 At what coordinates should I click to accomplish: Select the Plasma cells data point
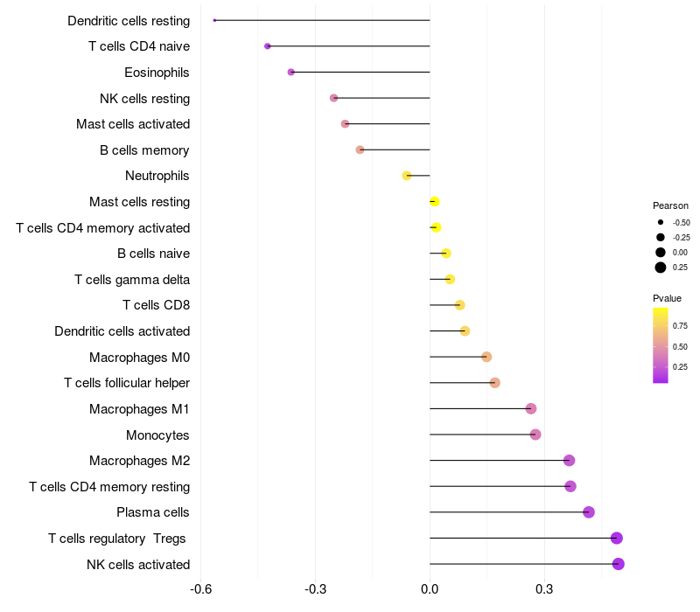[588, 512]
